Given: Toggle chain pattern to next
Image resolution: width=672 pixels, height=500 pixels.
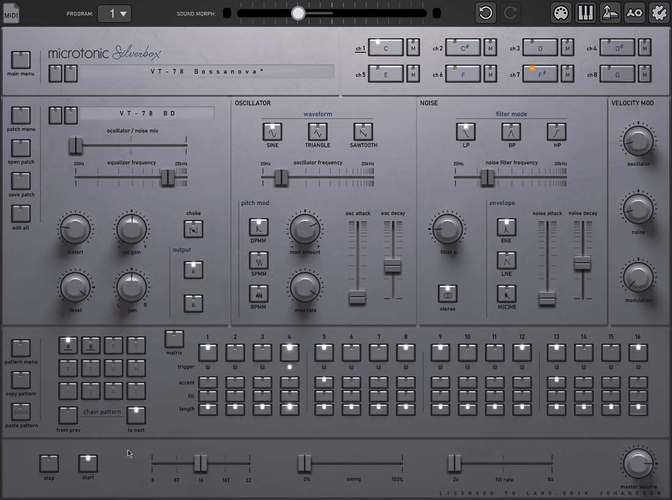Looking at the screenshot, I should (x=136, y=415).
